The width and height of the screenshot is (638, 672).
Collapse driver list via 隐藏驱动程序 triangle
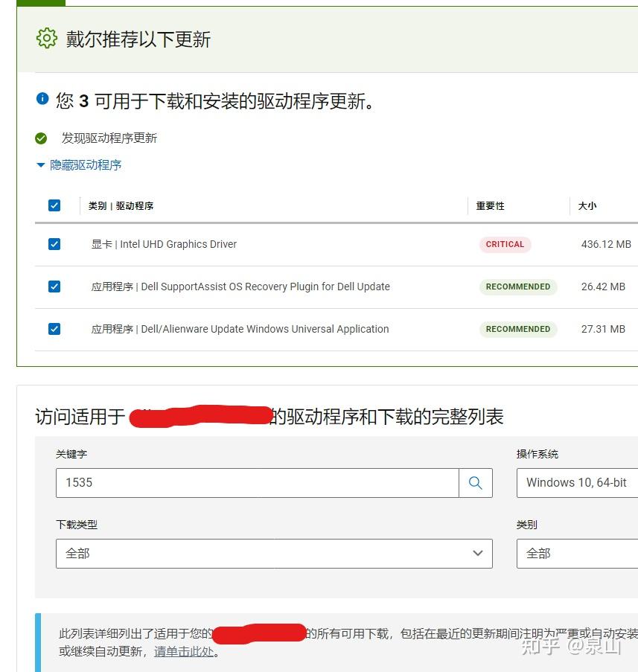coord(41,164)
